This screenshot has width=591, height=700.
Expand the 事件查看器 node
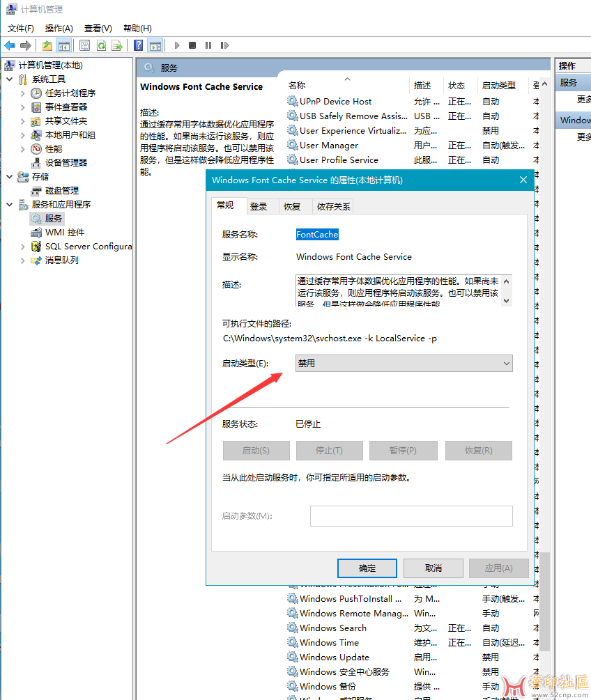coord(22,107)
